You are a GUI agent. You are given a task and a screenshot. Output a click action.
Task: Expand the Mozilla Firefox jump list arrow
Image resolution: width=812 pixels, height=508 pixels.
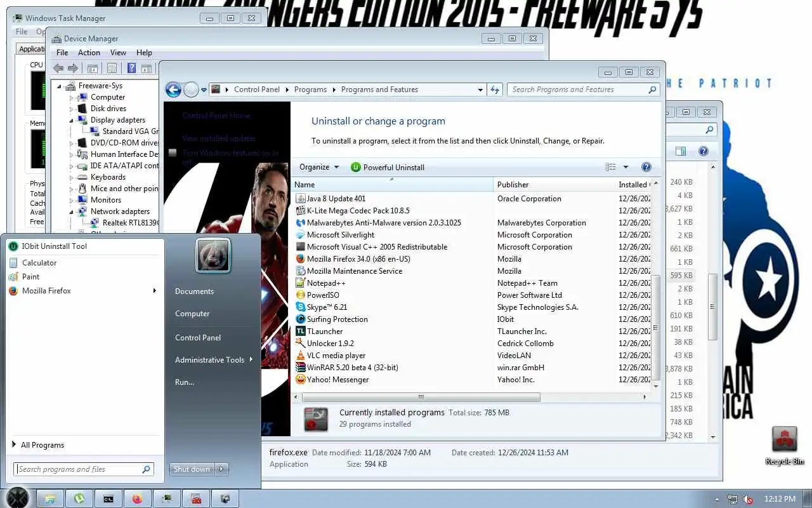coord(154,291)
